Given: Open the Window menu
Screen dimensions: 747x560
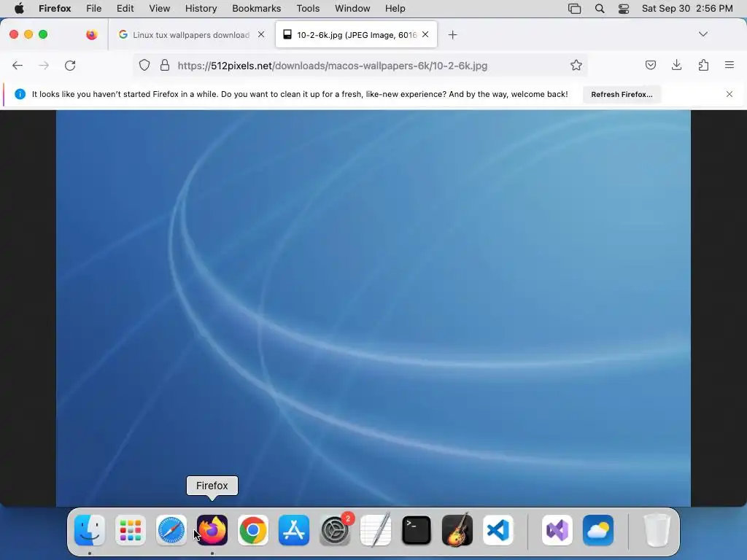Looking at the screenshot, I should click(x=352, y=9).
